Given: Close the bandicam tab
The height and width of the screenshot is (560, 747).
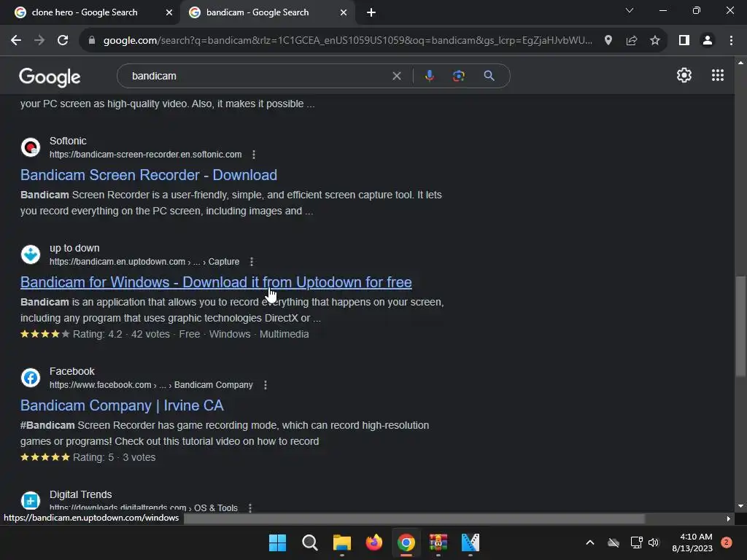Looking at the screenshot, I should coord(343,12).
